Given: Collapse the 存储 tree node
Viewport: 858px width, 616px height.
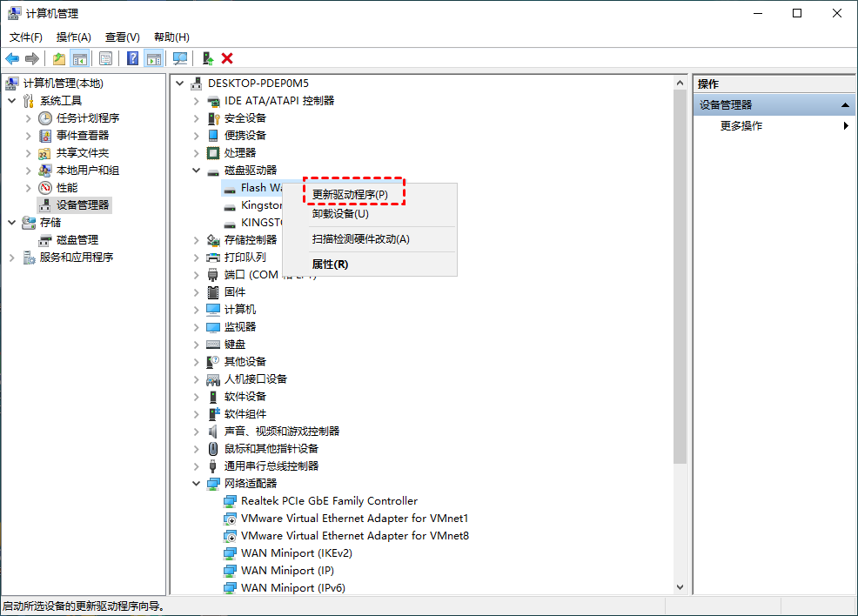Looking at the screenshot, I should (12, 223).
